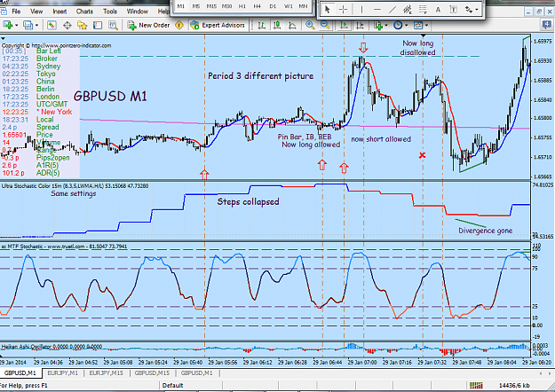Select the Text tool (A icon)
The height and width of the screenshot is (392, 555).
(x=438, y=10)
